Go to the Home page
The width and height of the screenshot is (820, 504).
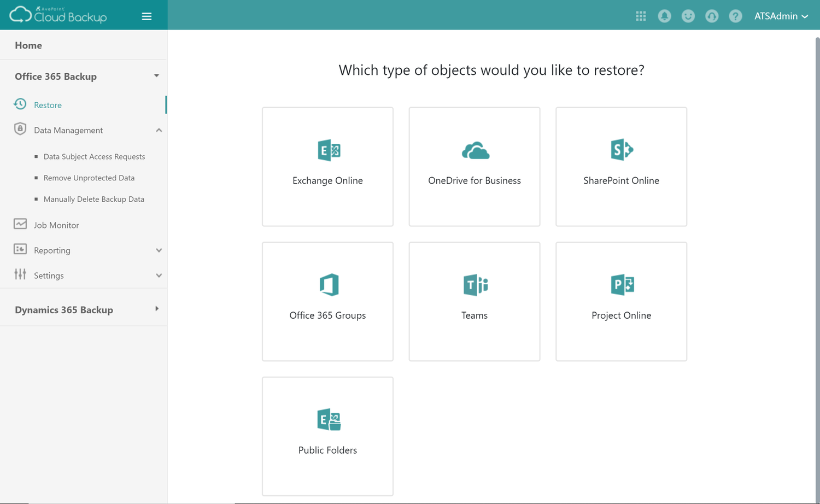click(x=28, y=45)
